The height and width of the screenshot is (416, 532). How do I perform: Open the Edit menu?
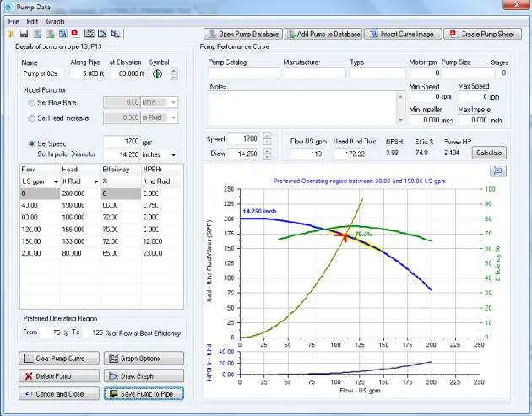pyautogui.click(x=32, y=22)
